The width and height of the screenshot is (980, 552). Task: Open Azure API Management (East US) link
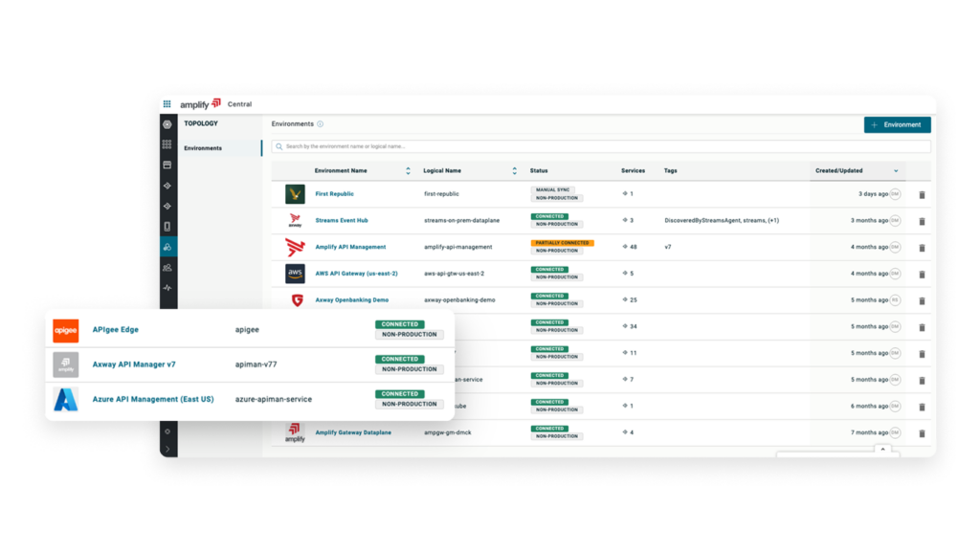[153, 400]
